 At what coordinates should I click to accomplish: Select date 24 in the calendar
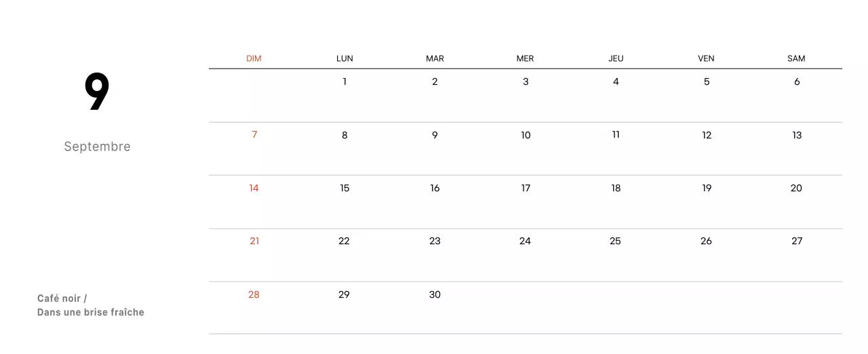[525, 241]
